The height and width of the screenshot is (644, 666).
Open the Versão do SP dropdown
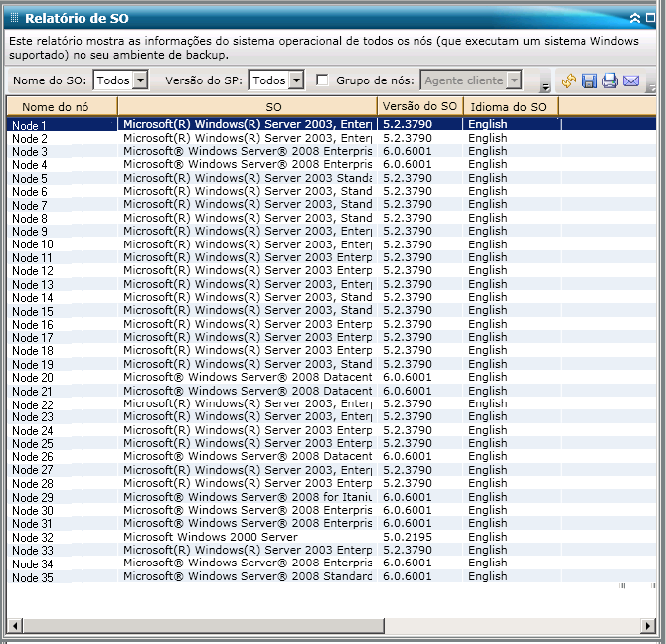click(296, 80)
